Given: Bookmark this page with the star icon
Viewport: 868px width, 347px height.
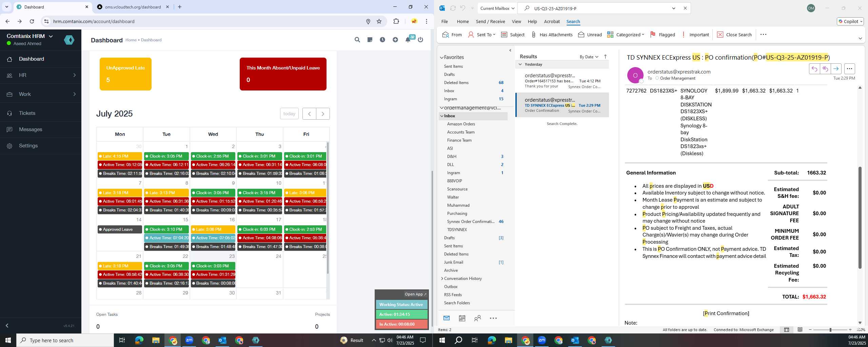Looking at the screenshot, I should tap(379, 21).
